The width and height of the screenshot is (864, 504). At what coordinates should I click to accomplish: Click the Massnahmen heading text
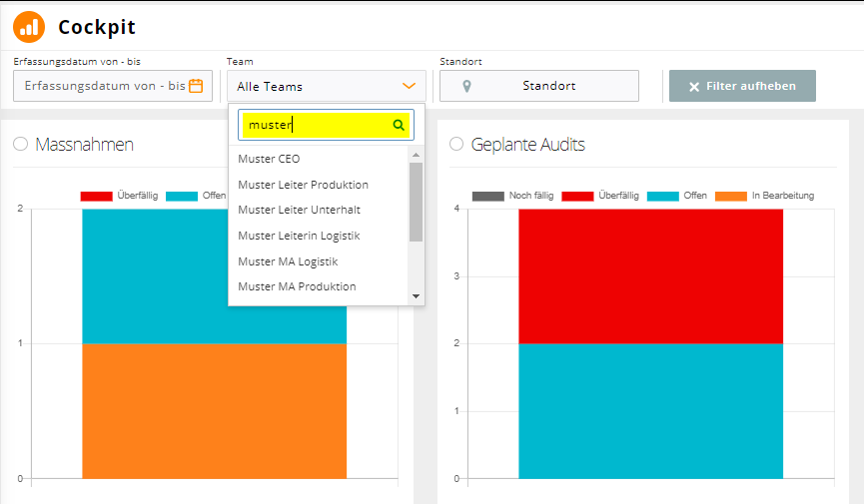(x=84, y=145)
